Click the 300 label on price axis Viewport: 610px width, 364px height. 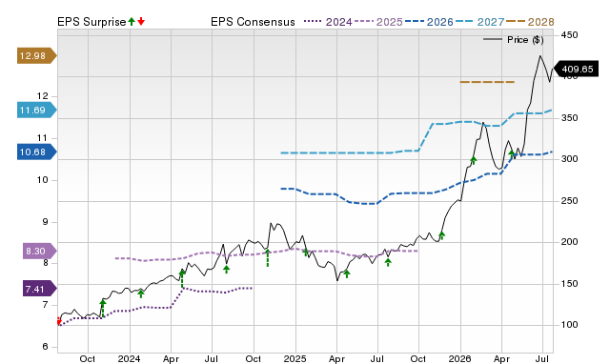[x=569, y=159]
